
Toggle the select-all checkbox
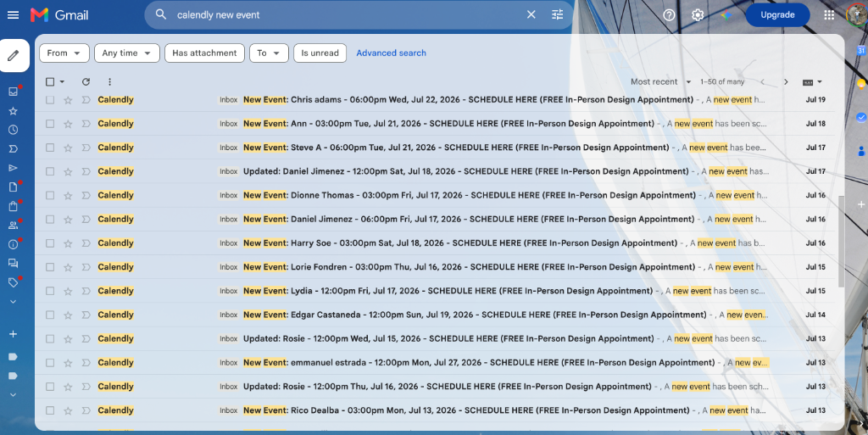pos(50,82)
